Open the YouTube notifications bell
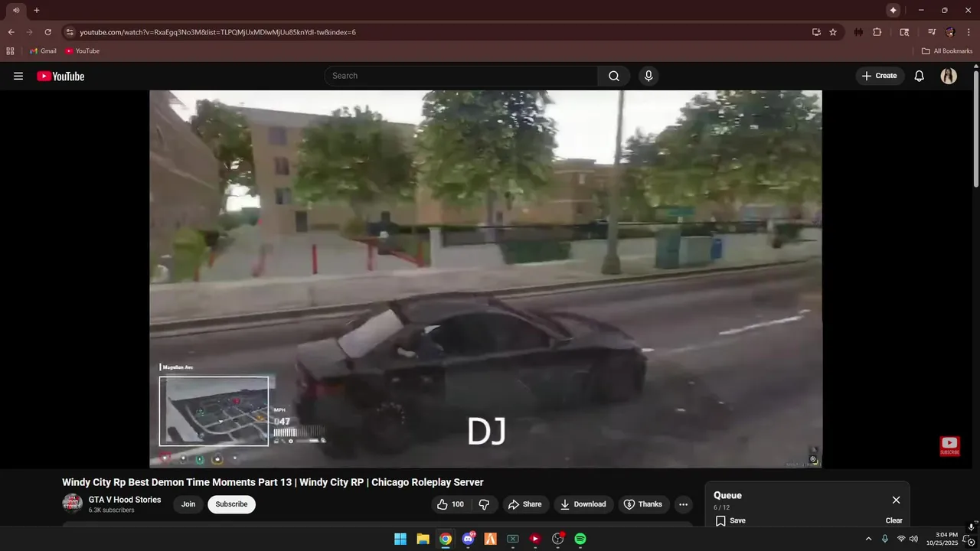 (920, 76)
